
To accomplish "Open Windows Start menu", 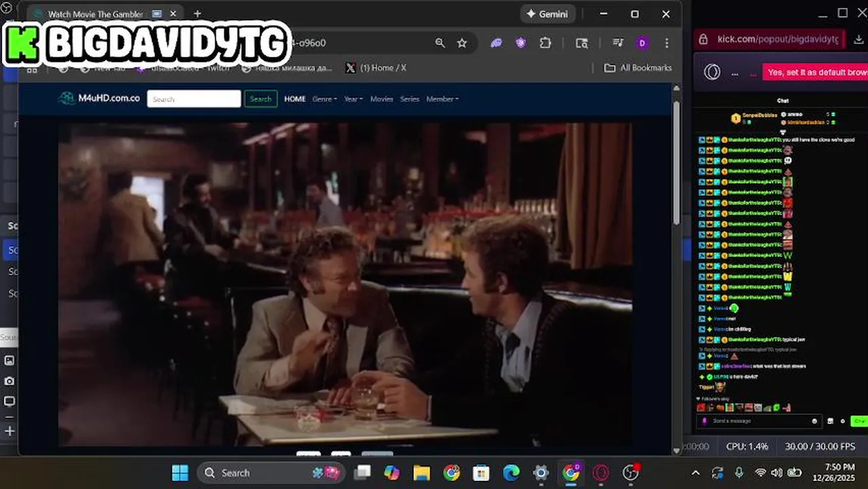I will coord(180,473).
